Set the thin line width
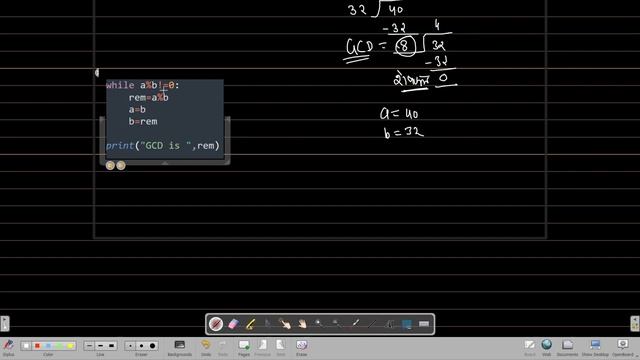 click(89, 346)
